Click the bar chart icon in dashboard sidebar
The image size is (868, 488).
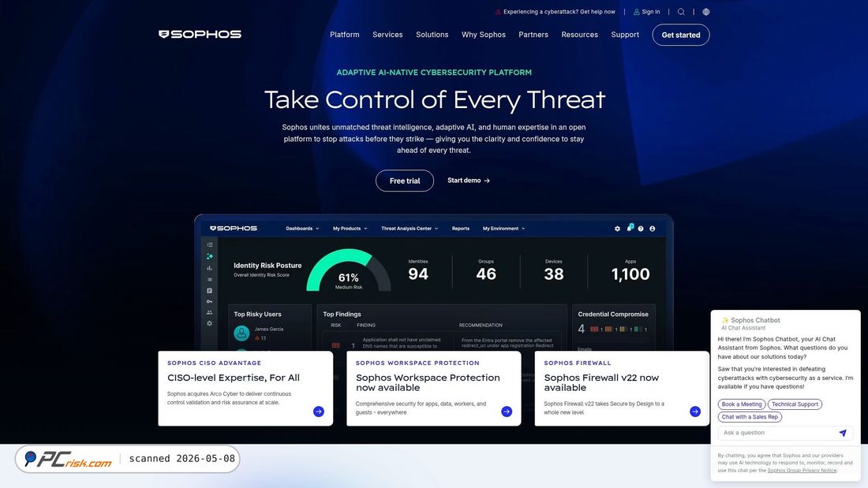pyautogui.click(x=209, y=268)
